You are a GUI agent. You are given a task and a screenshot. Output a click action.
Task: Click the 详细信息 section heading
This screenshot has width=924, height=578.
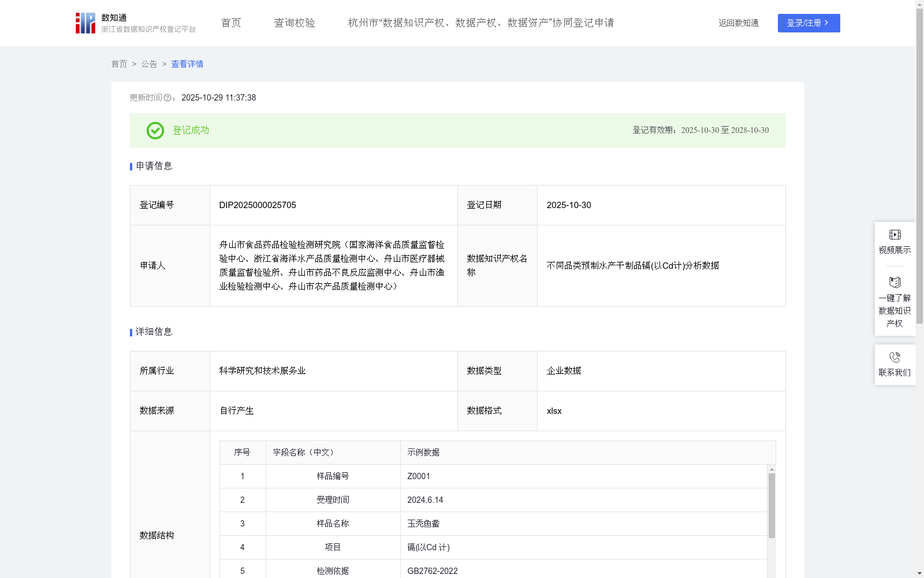point(154,332)
